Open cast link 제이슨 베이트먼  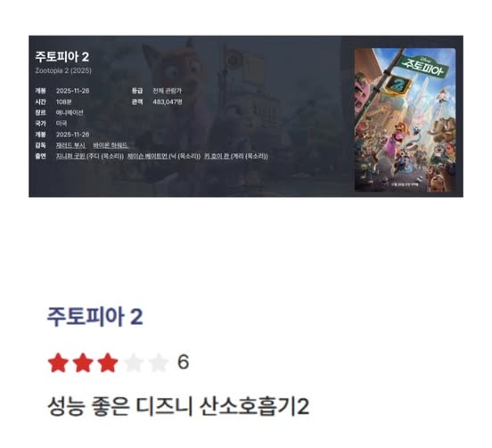147,156
